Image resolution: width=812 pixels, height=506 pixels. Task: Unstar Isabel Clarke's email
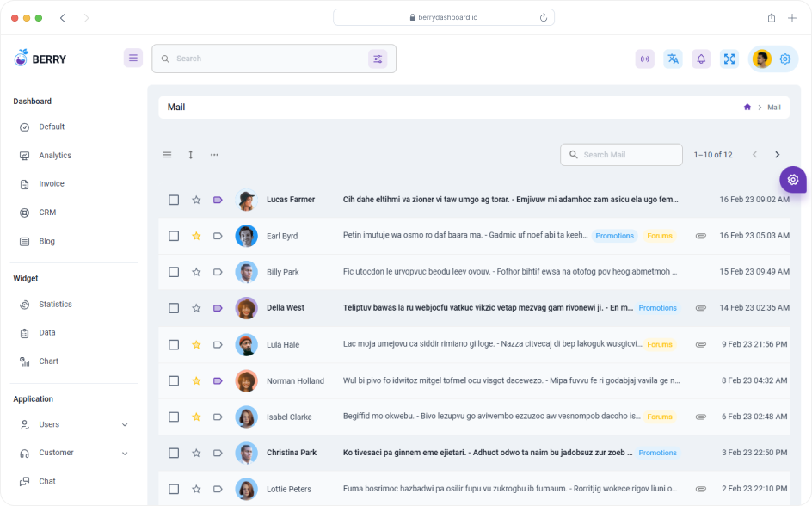(196, 417)
